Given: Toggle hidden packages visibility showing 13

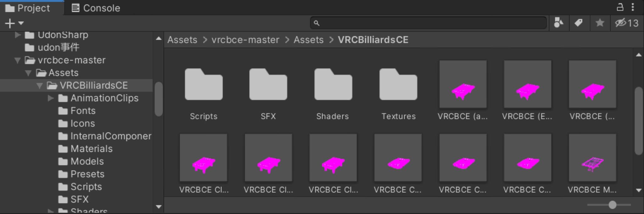Looking at the screenshot, I should tap(627, 23).
